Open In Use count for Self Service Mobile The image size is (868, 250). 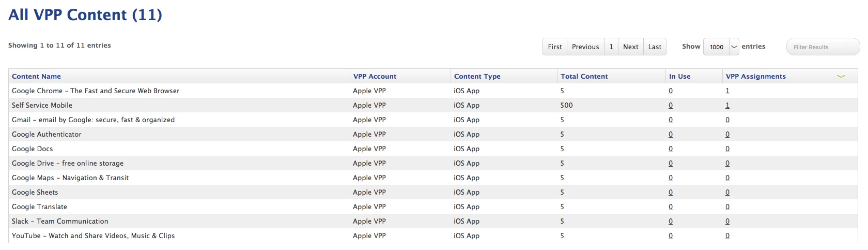(671, 105)
